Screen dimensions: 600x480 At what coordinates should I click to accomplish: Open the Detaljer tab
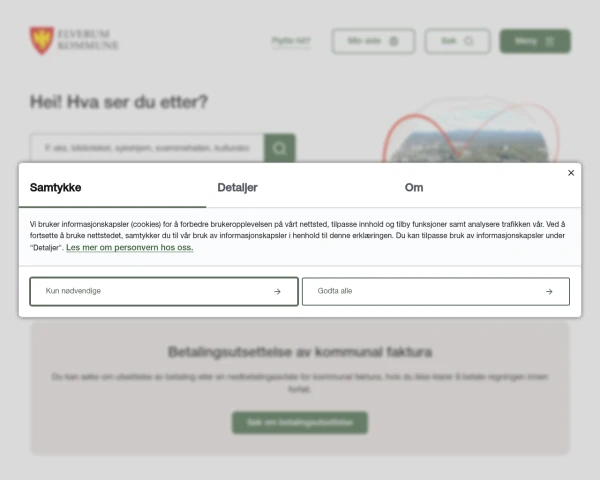pos(300,188)
